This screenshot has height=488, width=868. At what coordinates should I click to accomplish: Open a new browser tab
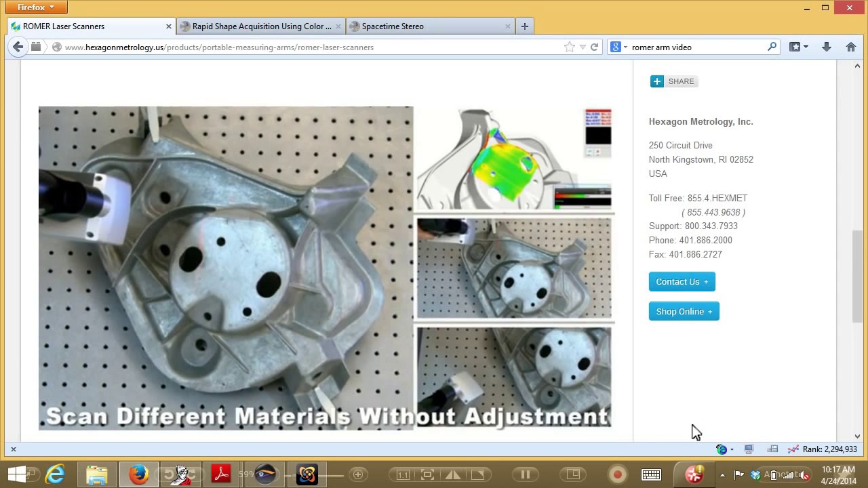524,26
